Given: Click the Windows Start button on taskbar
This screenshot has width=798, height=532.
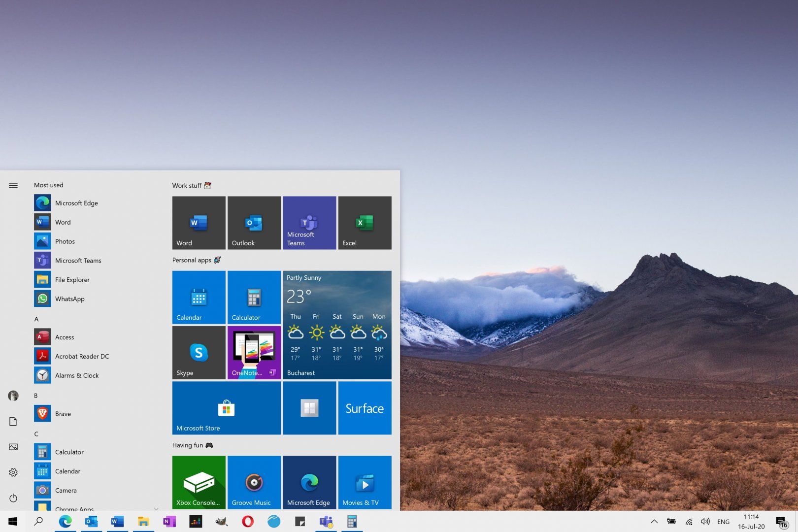Looking at the screenshot, I should [13, 521].
